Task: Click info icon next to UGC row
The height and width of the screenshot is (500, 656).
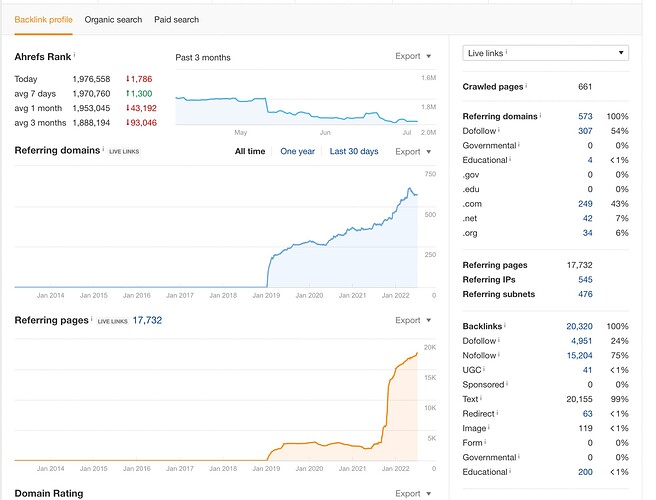Action: pos(486,369)
